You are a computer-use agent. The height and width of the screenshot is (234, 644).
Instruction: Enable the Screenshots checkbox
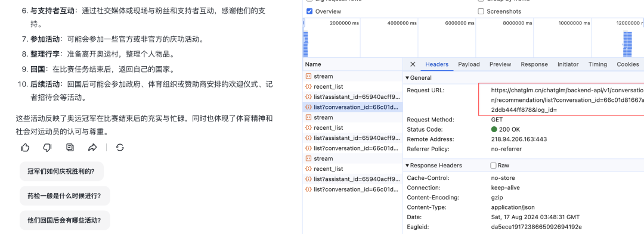481,11
